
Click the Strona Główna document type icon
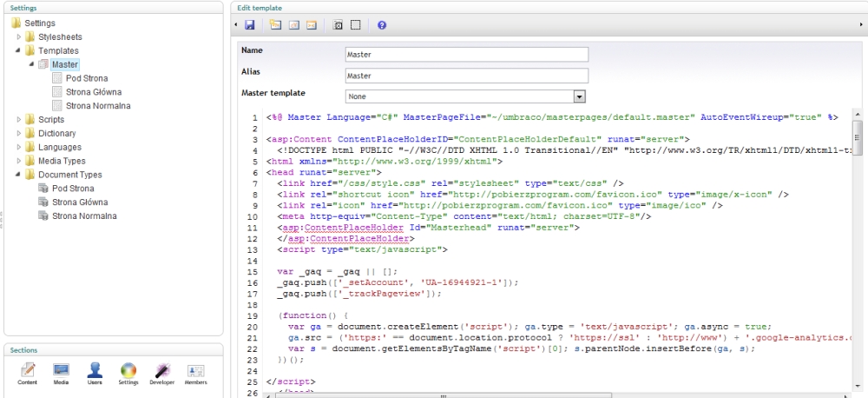pyautogui.click(x=43, y=202)
